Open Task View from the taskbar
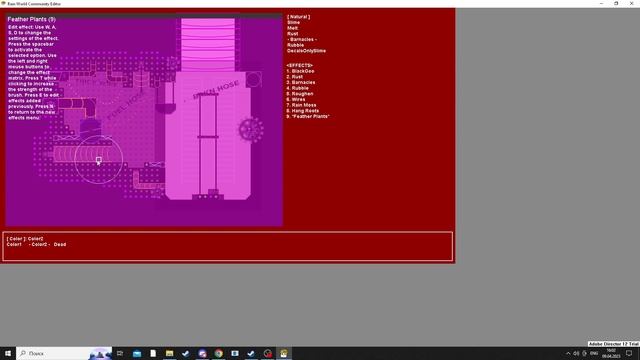 (120, 353)
